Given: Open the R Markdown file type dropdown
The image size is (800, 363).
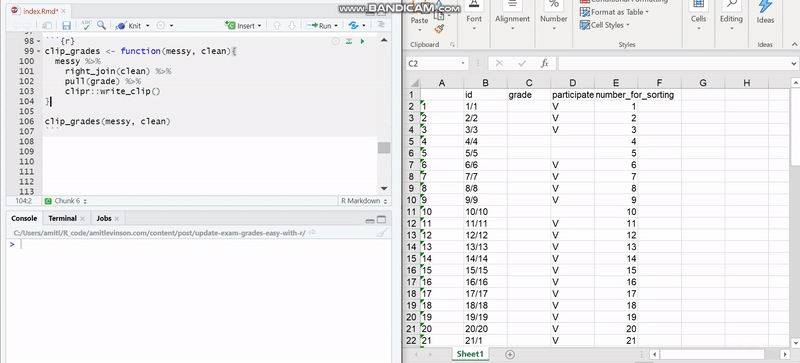Looking at the screenshot, I should point(364,201).
